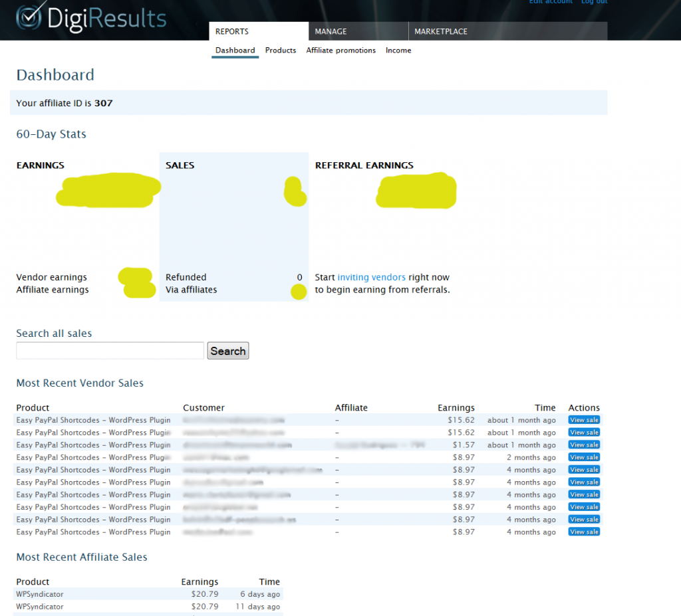
Task: Click 'View sale' for the $1.57 sale
Action: click(584, 445)
